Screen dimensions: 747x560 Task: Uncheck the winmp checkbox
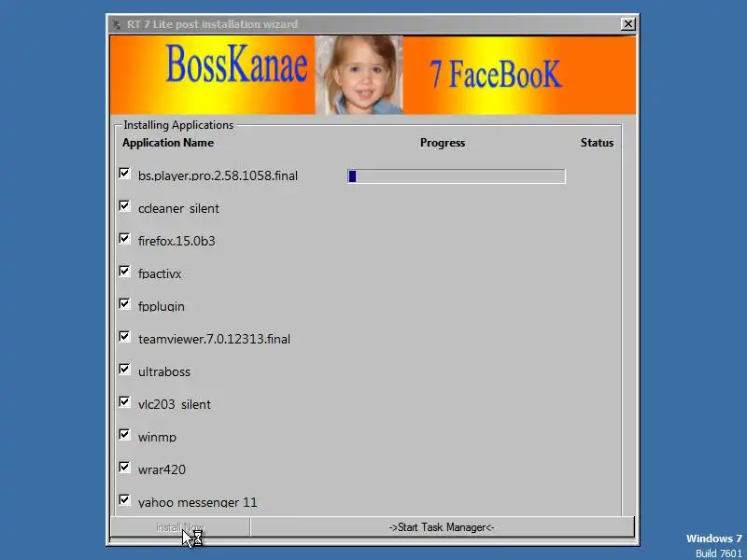click(x=124, y=435)
